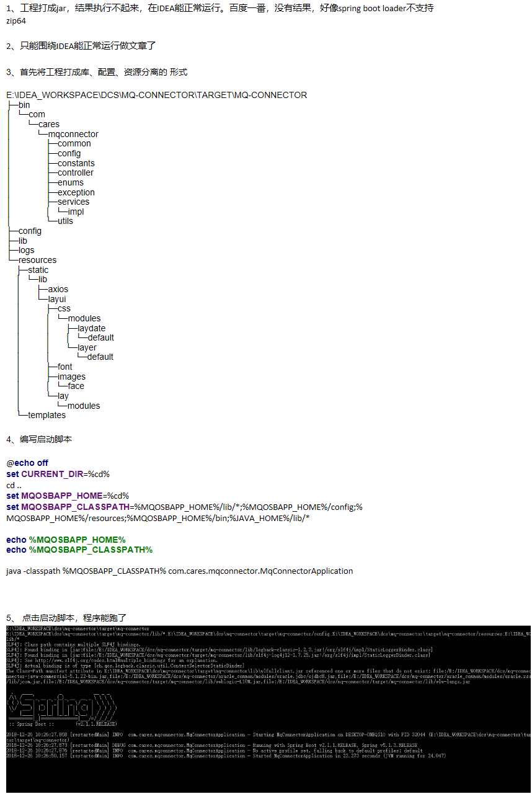Click the bin folder in directory tree
The height and width of the screenshot is (794, 532).
24,105
